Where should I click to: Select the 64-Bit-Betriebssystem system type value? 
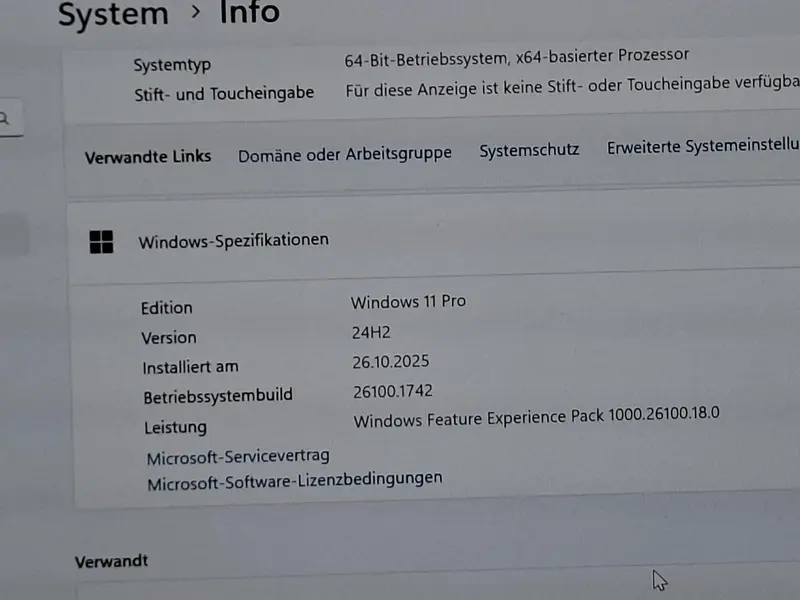click(517, 57)
